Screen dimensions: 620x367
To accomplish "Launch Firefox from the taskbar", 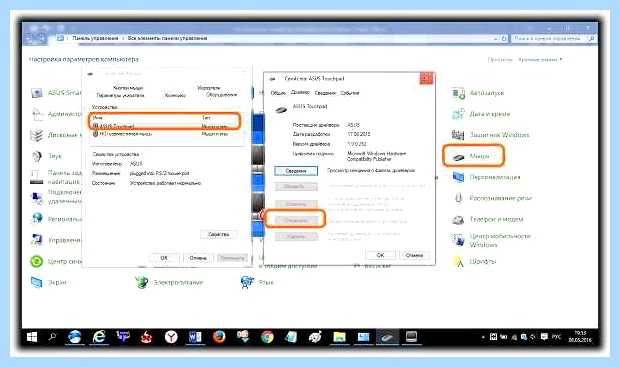I will click(x=219, y=337).
